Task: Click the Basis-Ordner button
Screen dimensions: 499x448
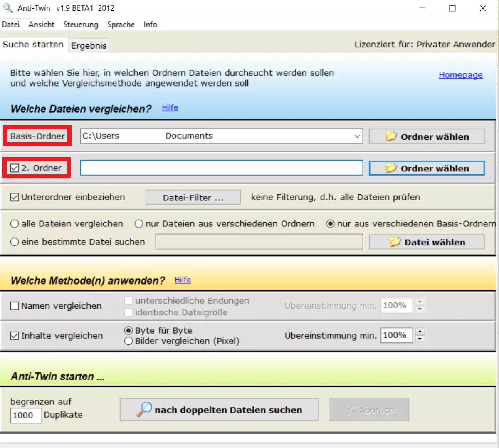Action: (x=37, y=136)
